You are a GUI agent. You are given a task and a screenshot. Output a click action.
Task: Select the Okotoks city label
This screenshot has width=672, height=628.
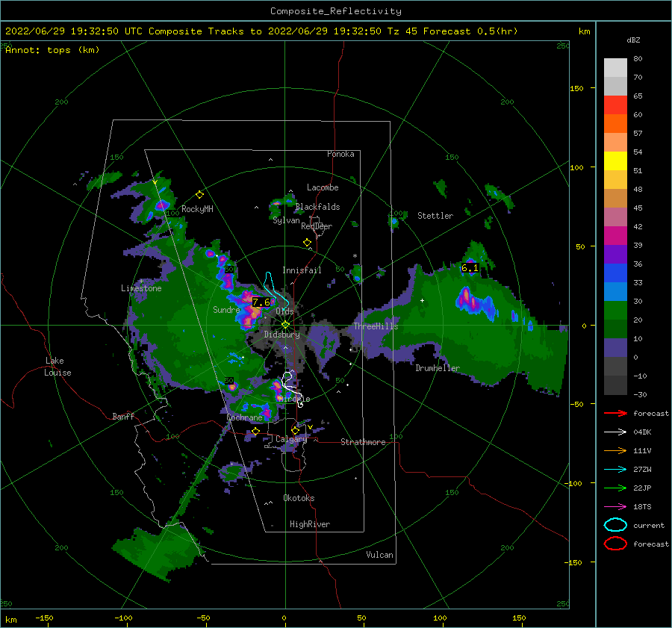pyautogui.click(x=299, y=498)
